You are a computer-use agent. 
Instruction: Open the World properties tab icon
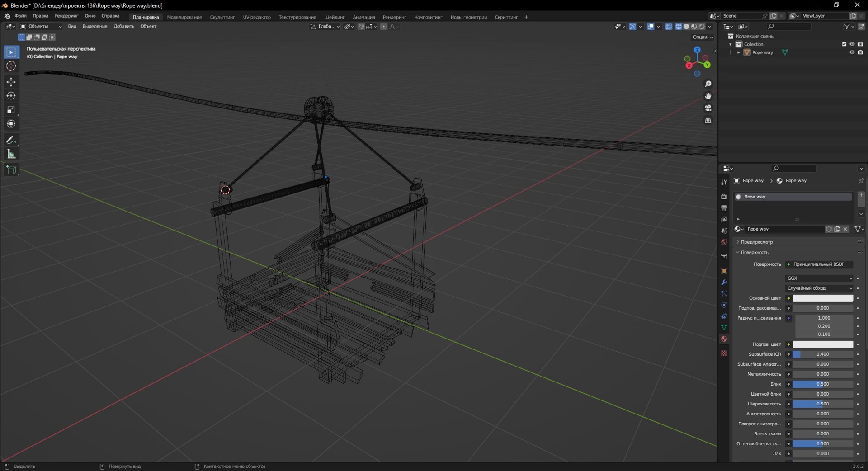[724, 242]
